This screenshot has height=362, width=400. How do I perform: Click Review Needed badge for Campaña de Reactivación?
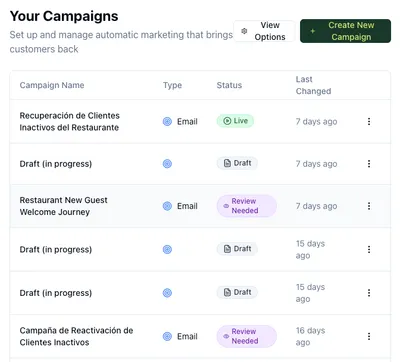click(x=247, y=336)
